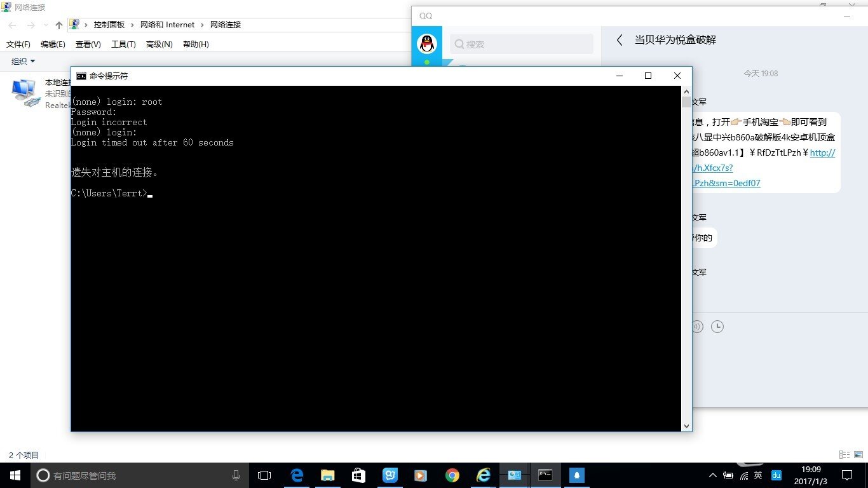
Task: Click the QQ search box
Action: pyautogui.click(x=522, y=44)
